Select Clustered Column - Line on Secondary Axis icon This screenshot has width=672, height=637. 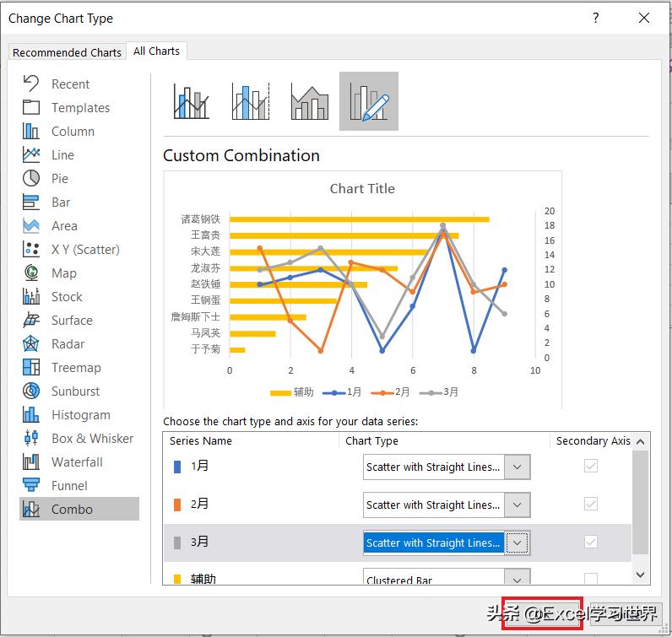point(250,101)
